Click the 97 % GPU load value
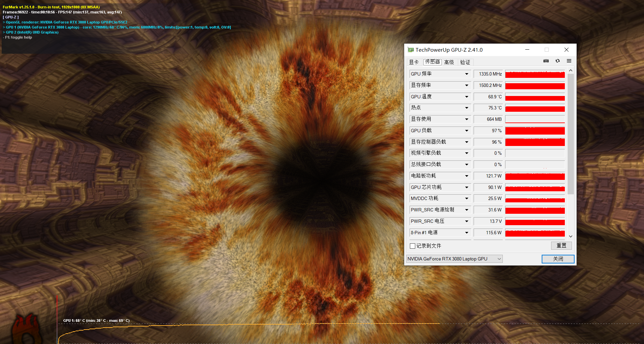The image size is (644, 344). pos(488,131)
